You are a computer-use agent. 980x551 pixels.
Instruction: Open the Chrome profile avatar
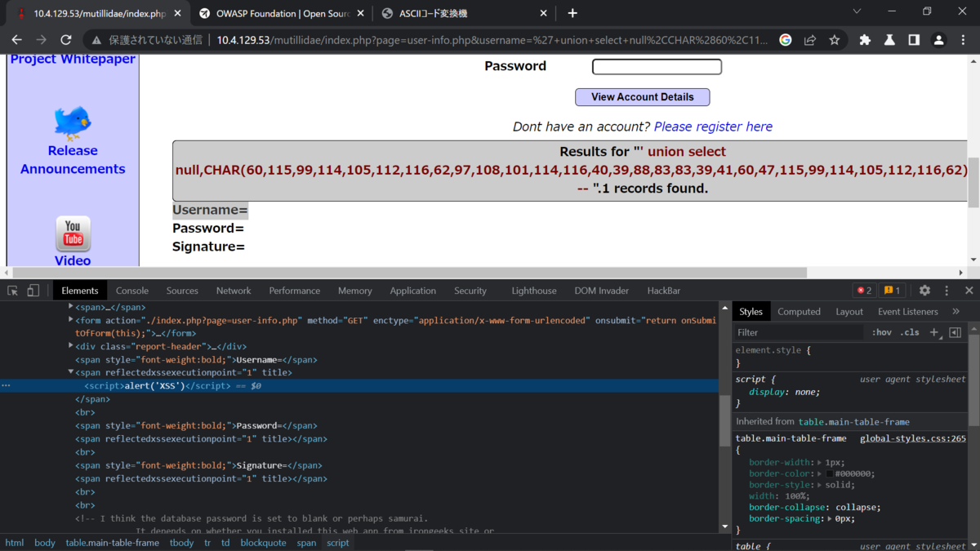(938, 39)
